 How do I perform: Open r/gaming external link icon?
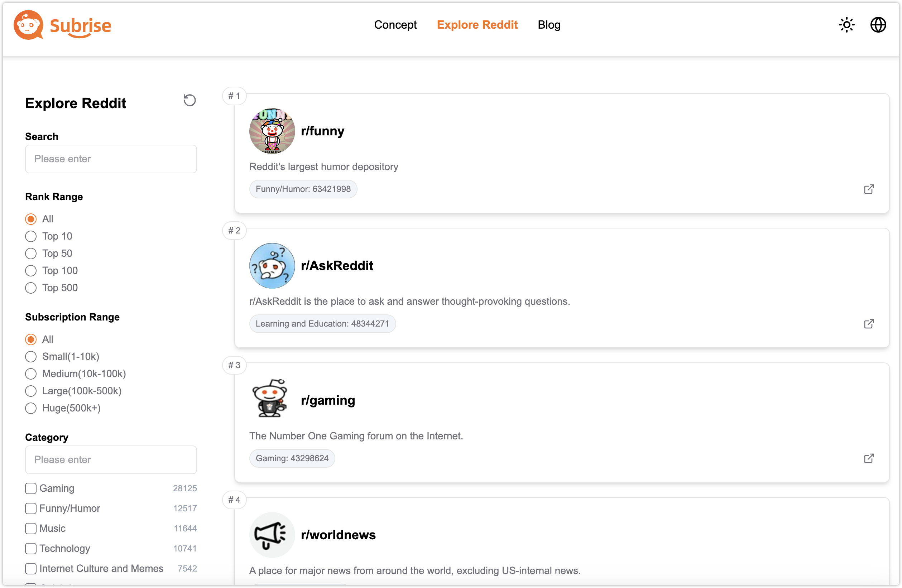coord(869,458)
